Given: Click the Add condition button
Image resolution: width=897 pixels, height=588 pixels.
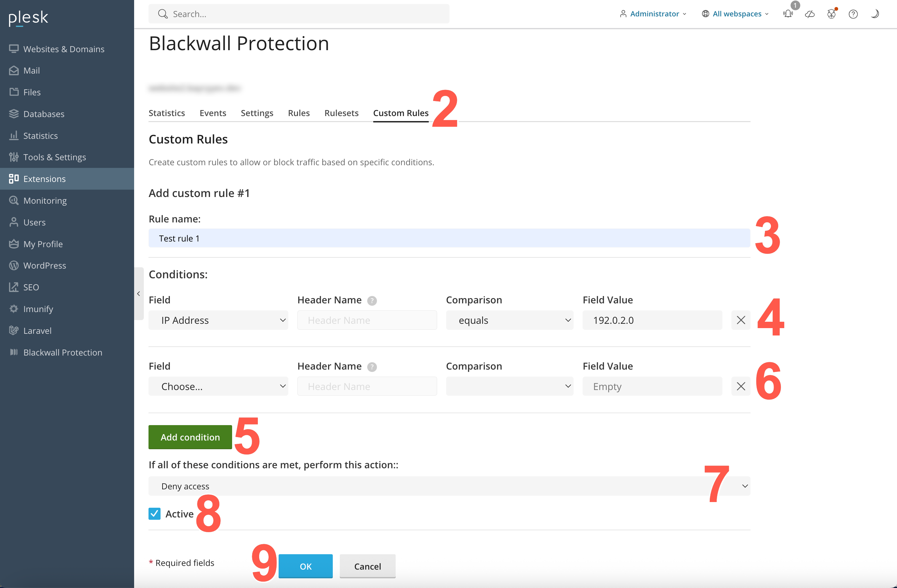Looking at the screenshot, I should [x=190, y=437].
